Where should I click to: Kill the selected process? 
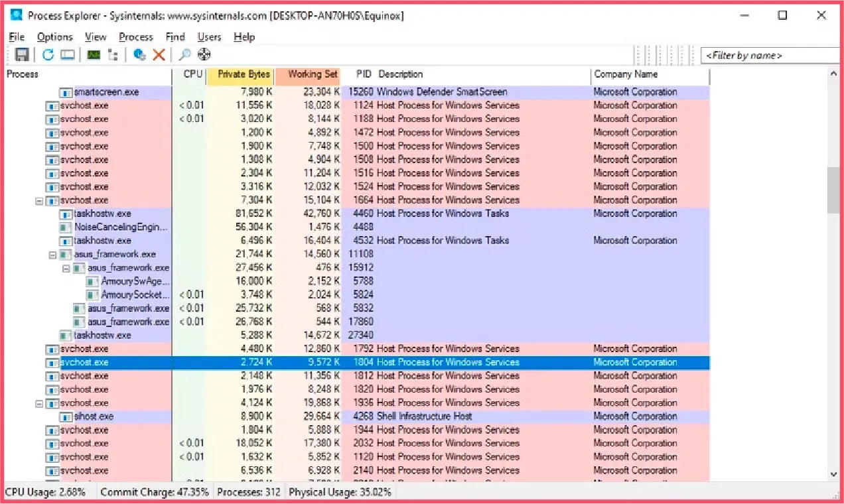coord(159,54)
